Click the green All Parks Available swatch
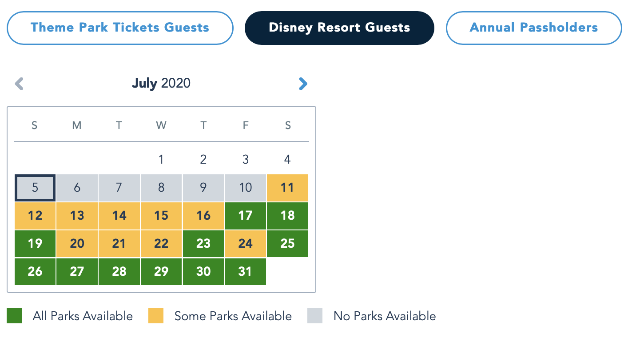 pyautogui.click(x=14, y=316)
